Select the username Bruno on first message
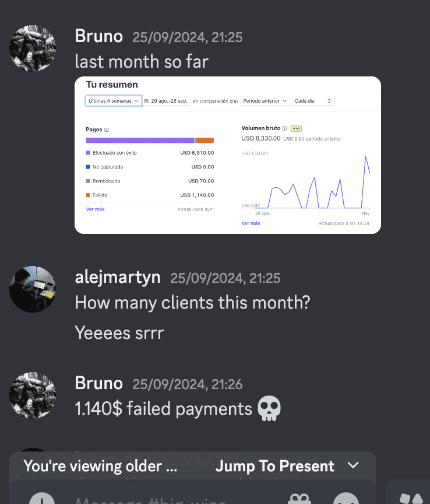Viewport: 430px width, 504px height. click(x=98, y=36)
